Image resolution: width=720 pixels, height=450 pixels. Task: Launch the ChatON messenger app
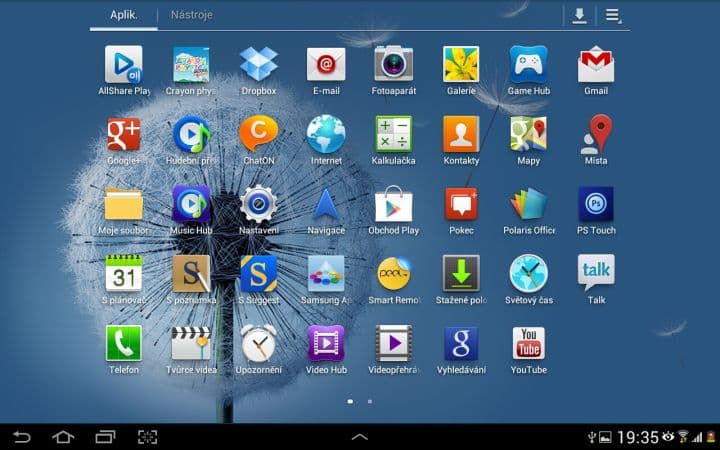[x=258, y=134]
